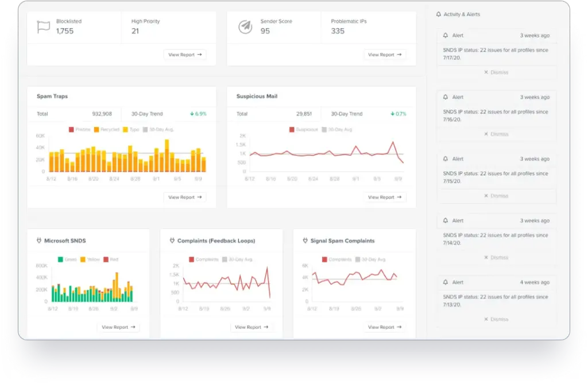Click the Activity & Alerts bell icon

pyautogui.click(x=439, y=14)
